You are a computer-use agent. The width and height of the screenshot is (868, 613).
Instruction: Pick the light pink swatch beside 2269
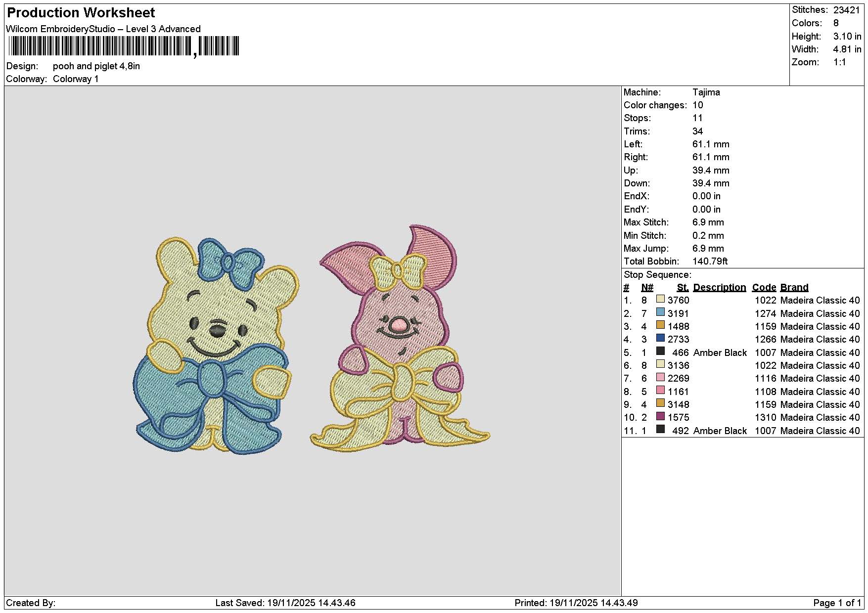coord(660,377)
